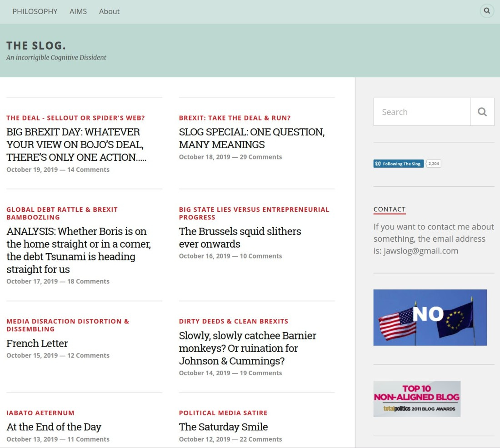Open post The Brussels squid slithers ever onwards
The width and height of the screenshot is (500, 448).
click(x=240, y=238)
